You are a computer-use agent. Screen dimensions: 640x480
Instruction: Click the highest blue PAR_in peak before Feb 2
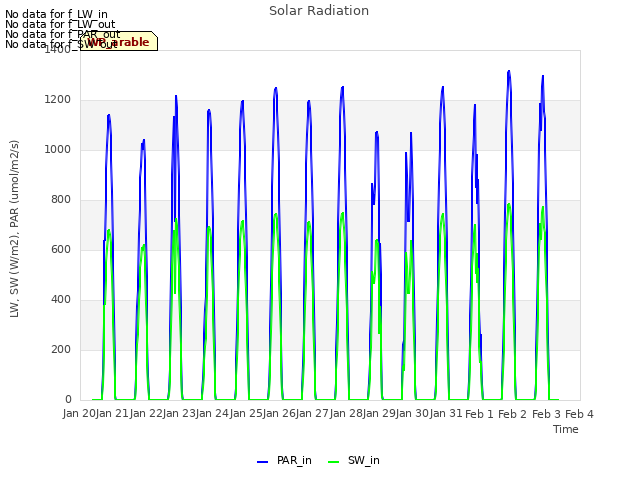(509, 72)
